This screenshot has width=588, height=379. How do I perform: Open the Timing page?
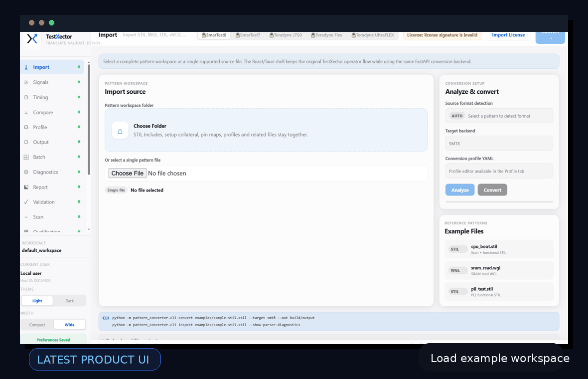52,97
